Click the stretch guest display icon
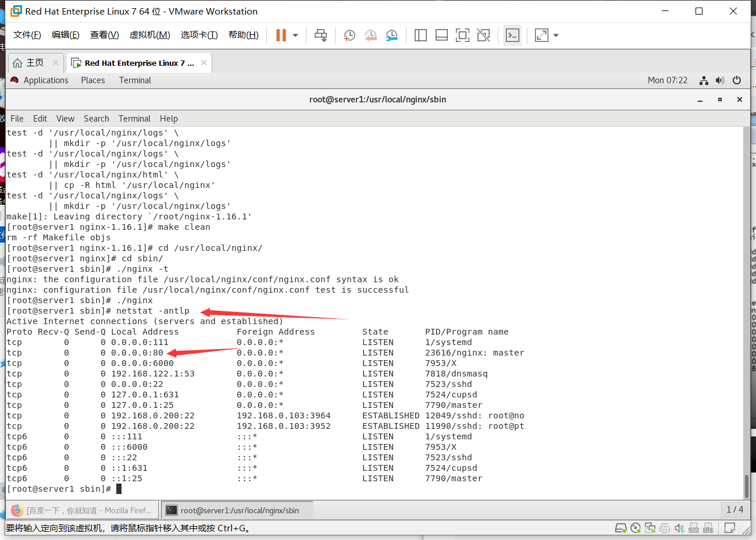The height and width of the screenshot is (540, 756). click(x=541, y=35)
